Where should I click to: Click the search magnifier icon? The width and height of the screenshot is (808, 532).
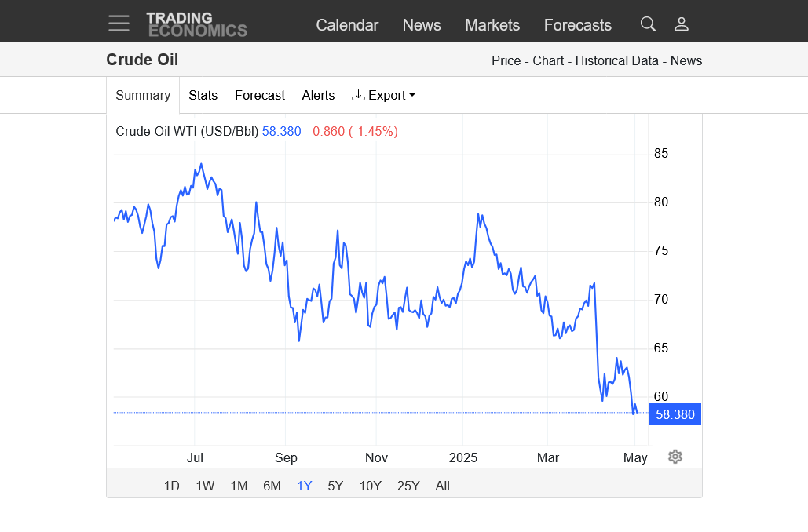point(648,24)
